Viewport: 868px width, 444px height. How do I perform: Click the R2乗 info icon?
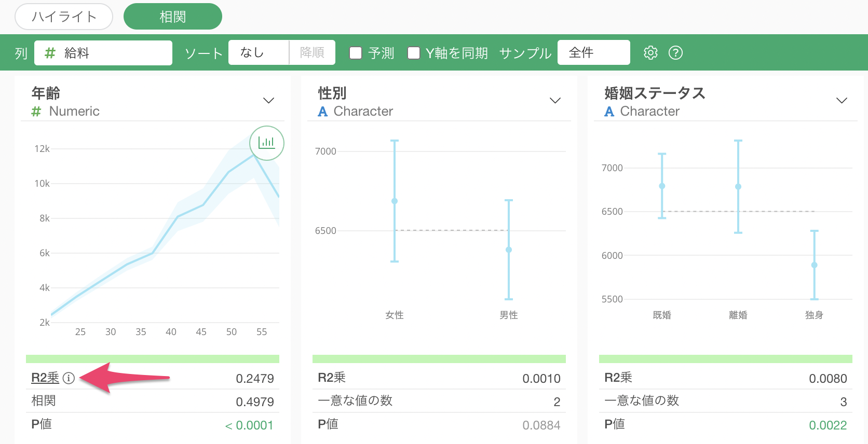69,378
